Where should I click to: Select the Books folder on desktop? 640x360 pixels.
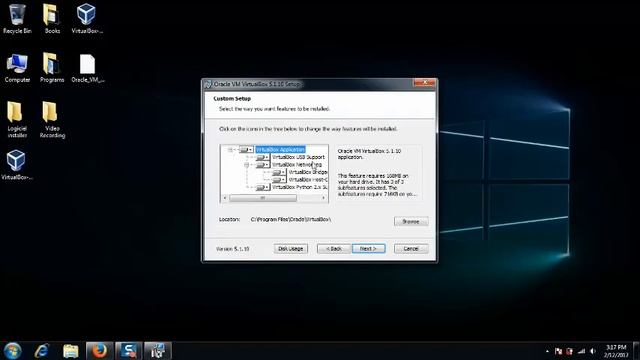coord(52,18)
